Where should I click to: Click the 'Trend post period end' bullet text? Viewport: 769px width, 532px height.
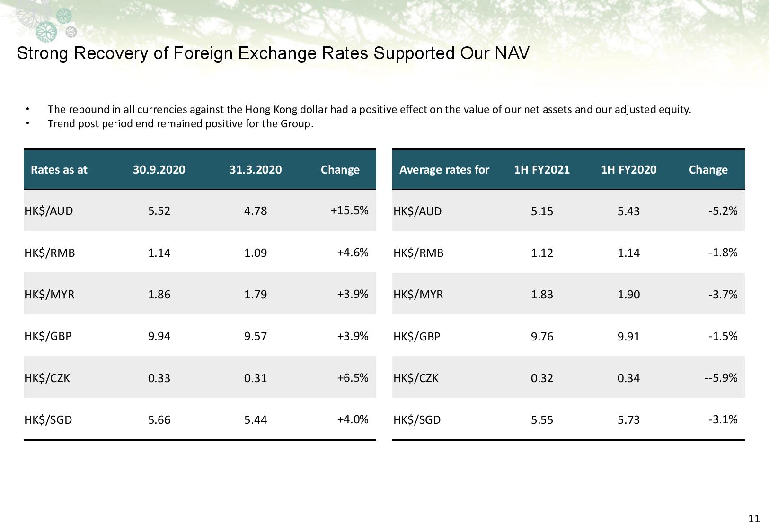(x=180, y=124)
